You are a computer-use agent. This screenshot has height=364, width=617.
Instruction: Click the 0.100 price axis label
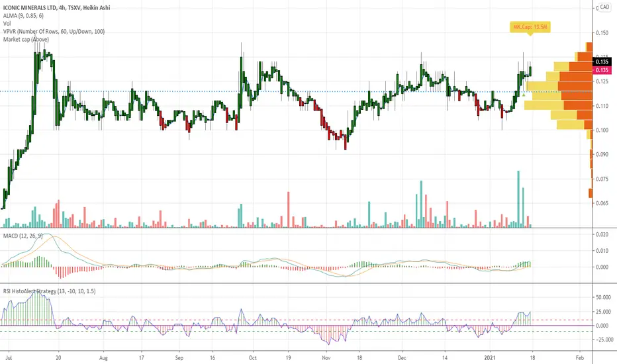click(602, 130)
